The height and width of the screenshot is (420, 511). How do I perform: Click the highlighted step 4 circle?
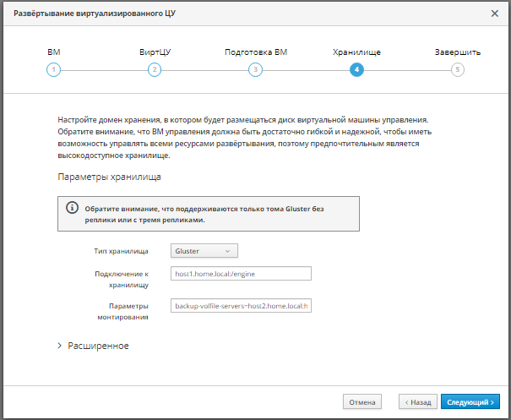356,69
